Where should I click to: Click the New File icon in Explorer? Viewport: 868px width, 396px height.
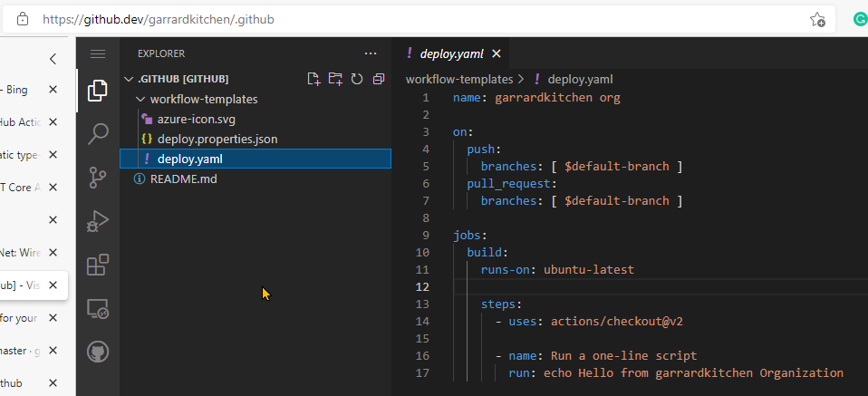(313, 79)
